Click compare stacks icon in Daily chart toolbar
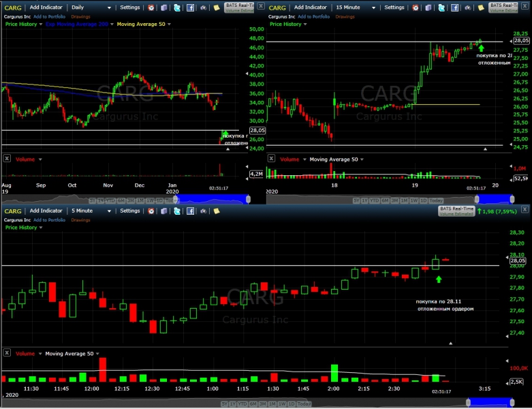532x409 pixels. [x=164, y=7]
